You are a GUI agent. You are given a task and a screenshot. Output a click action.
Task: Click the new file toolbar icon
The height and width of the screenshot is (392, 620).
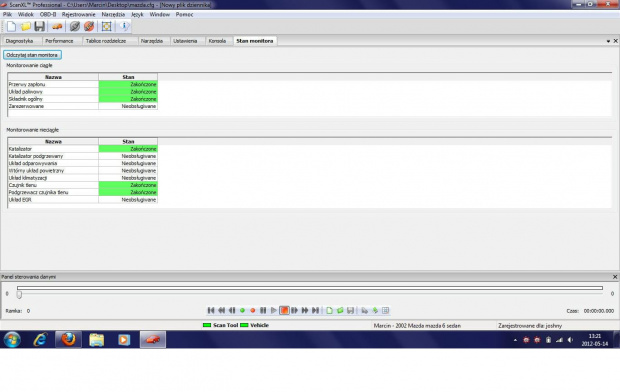click(x=11, y=27)
